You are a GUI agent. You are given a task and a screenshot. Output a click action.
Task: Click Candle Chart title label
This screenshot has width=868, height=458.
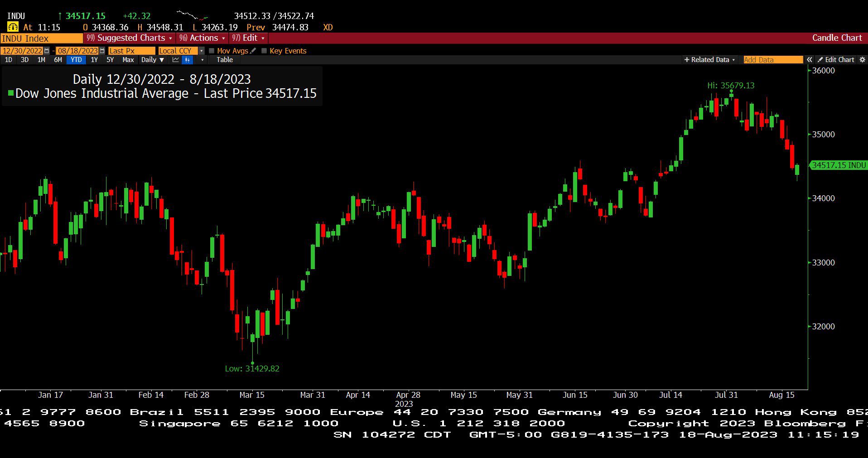coord(837,38)
